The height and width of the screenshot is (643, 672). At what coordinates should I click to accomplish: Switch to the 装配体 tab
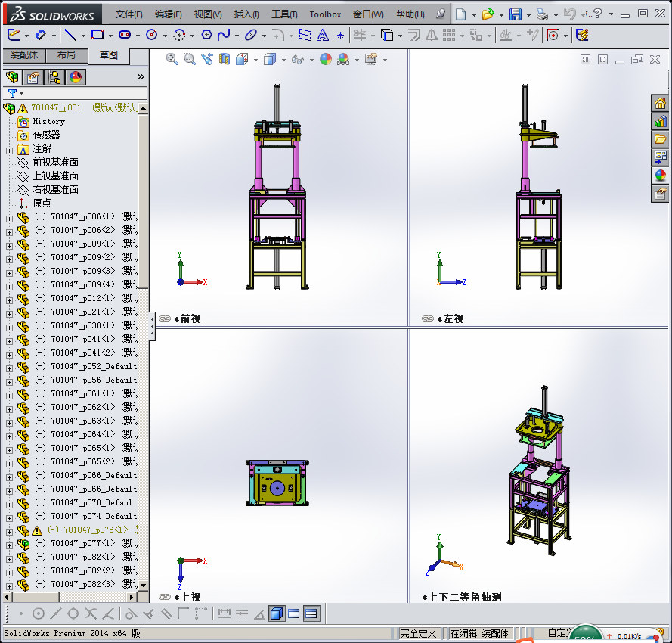point(24,55)
